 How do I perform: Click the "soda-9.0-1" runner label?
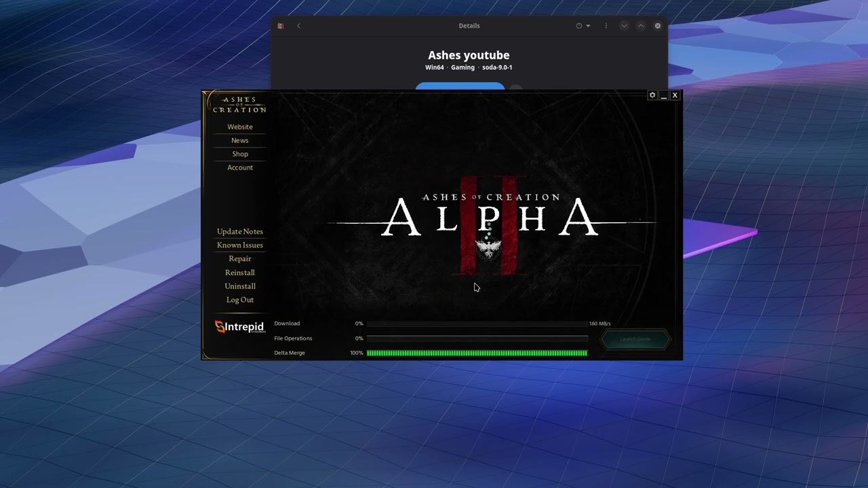coord(497,68)
